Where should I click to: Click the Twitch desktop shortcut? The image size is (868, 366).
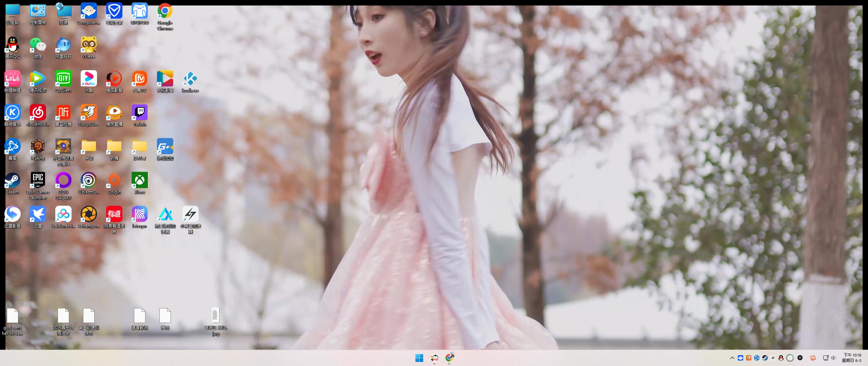coord(139,113)
